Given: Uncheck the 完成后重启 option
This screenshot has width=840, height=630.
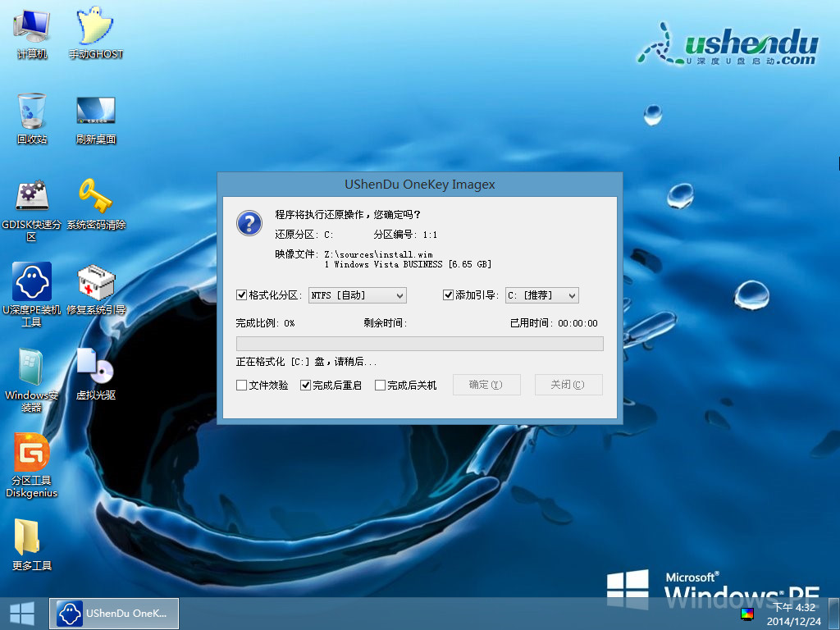Looking at the screenshot, I should [x=305, y=384].
